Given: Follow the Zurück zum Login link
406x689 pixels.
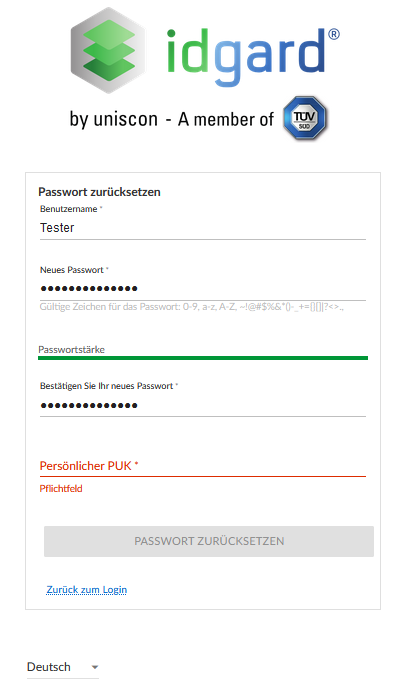Looking at the screenshot, I should (x=87, y=590).
